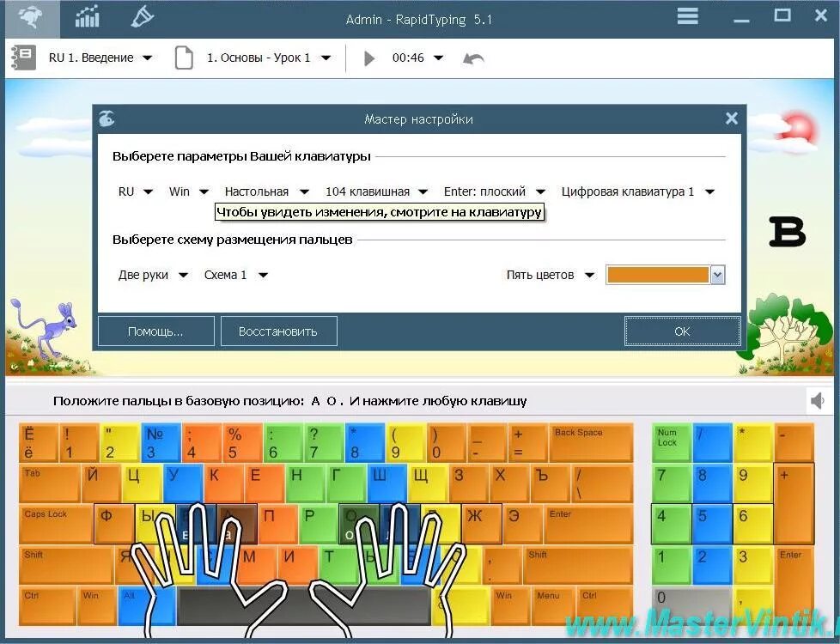Open the RU language dropdown in dialog
This screenshot has width=840, height=644.
(x=136, y=191)
